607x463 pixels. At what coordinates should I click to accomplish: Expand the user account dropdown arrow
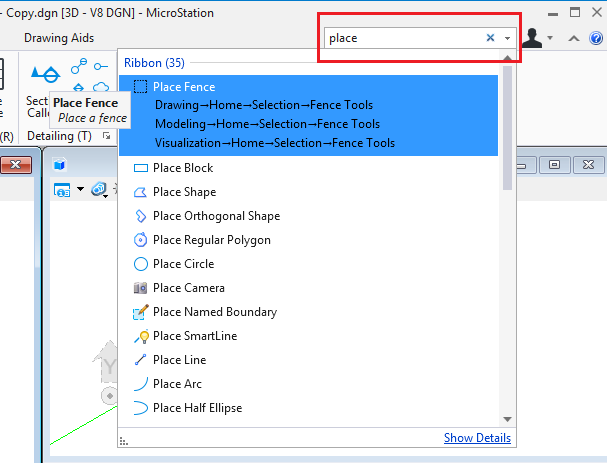click(x=550, y=38)
